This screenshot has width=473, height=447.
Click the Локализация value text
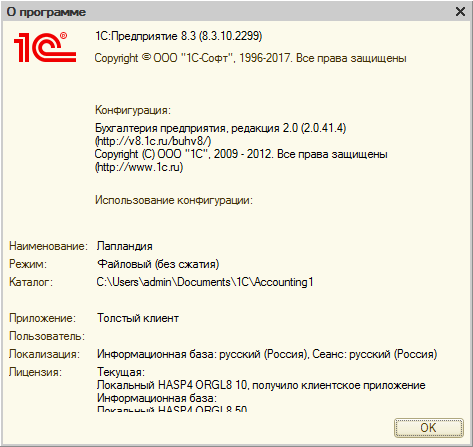(267, 354)
